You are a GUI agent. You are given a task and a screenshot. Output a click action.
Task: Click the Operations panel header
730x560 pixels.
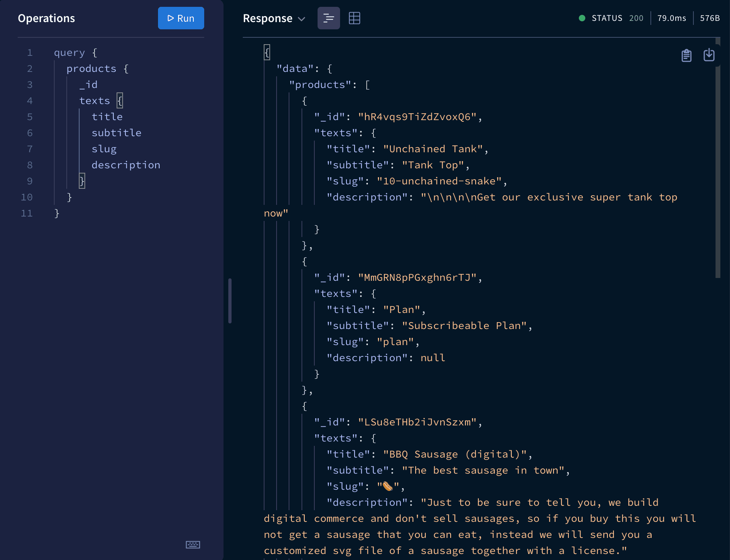point(46,18)
